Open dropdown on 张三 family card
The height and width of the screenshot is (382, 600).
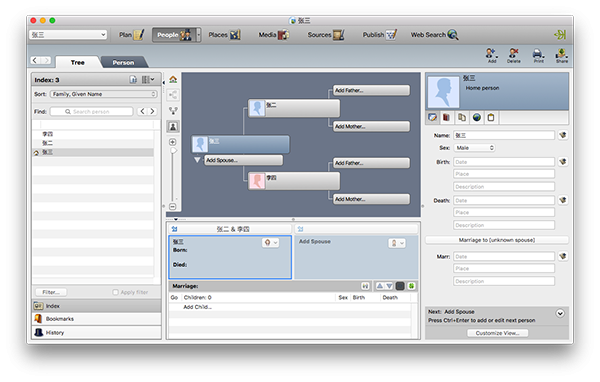[270, 242]
